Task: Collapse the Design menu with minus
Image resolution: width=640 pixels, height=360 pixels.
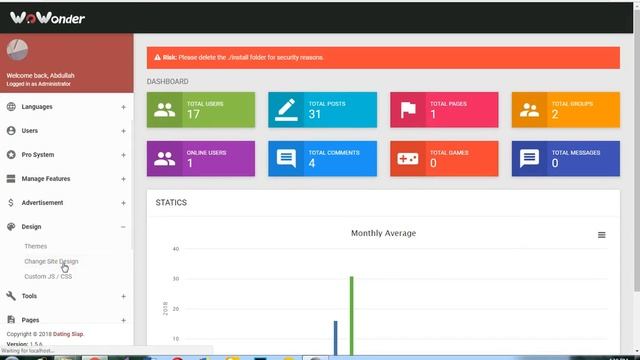Action: coord(123,227)
